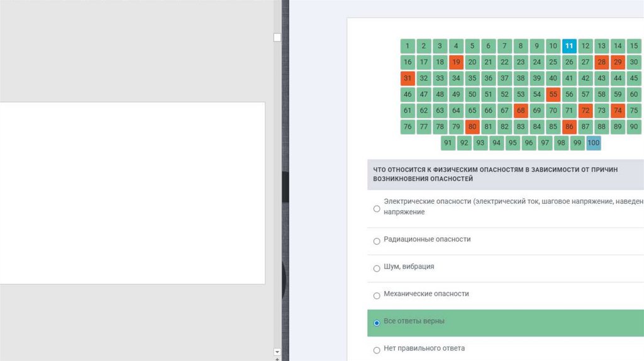Viewport: 644px width, 361px height.
Task: Select question 91 in the last row
Action: 448,143
